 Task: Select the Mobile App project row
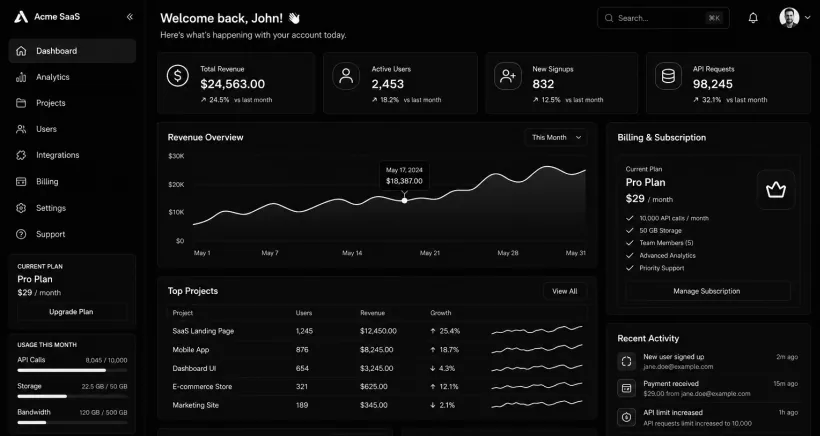[x=377, y=350]
